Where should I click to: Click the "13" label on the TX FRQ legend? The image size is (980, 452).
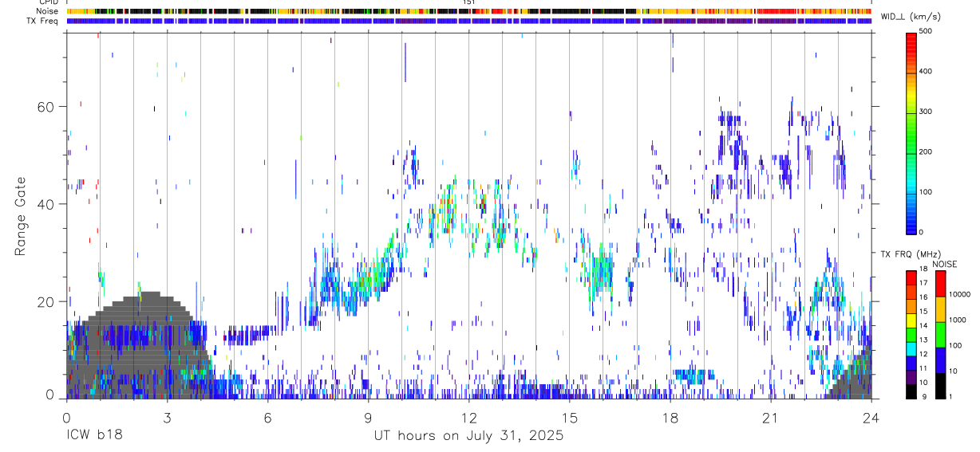pos(924,340)
